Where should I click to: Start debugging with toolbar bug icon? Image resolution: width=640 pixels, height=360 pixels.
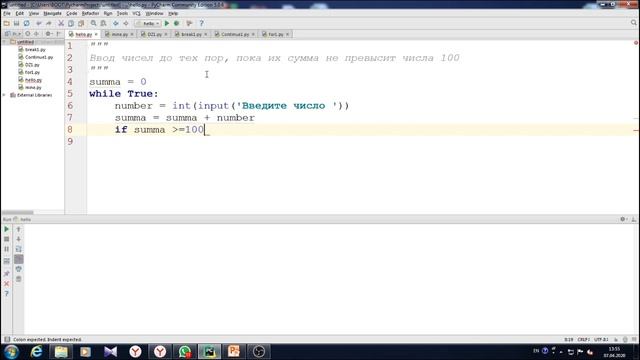pos(177,24)
